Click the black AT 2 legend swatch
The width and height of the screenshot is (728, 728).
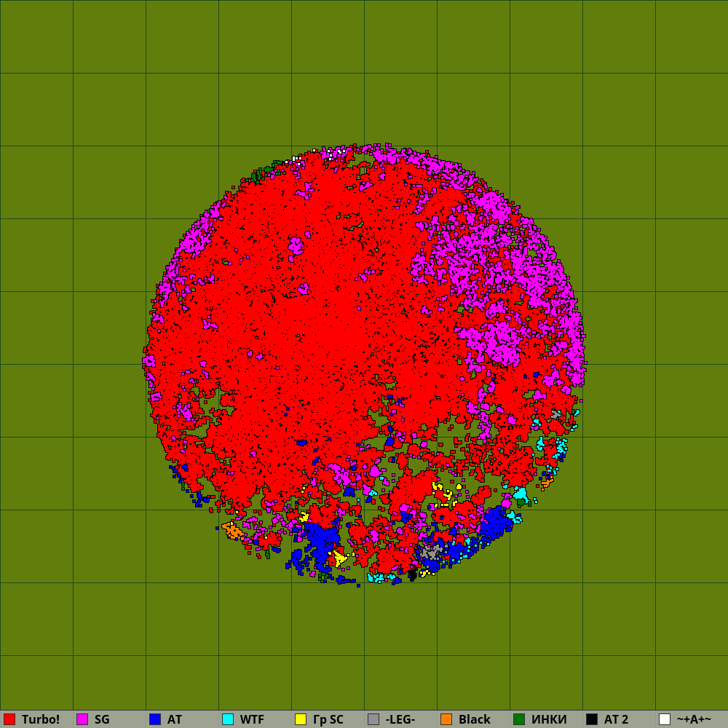[592, 719]
